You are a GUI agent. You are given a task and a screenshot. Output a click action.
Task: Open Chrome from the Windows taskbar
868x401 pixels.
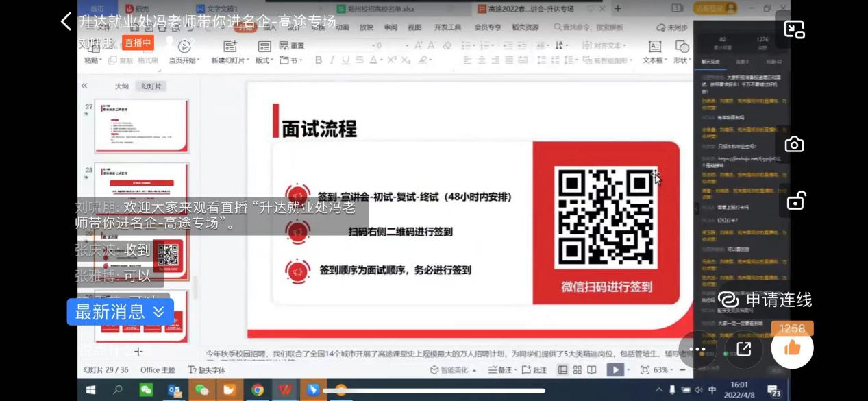pos(258,390)
